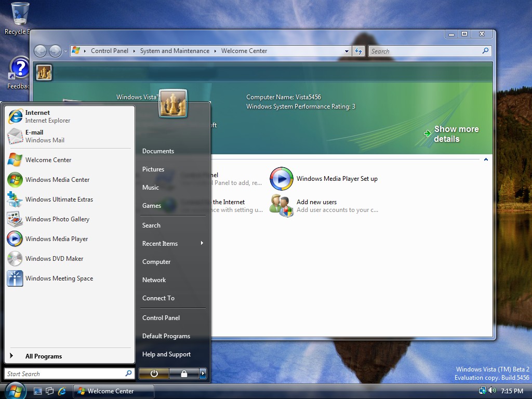Open Computer from Start menu
Screen dimensions: 532x399
173,262
